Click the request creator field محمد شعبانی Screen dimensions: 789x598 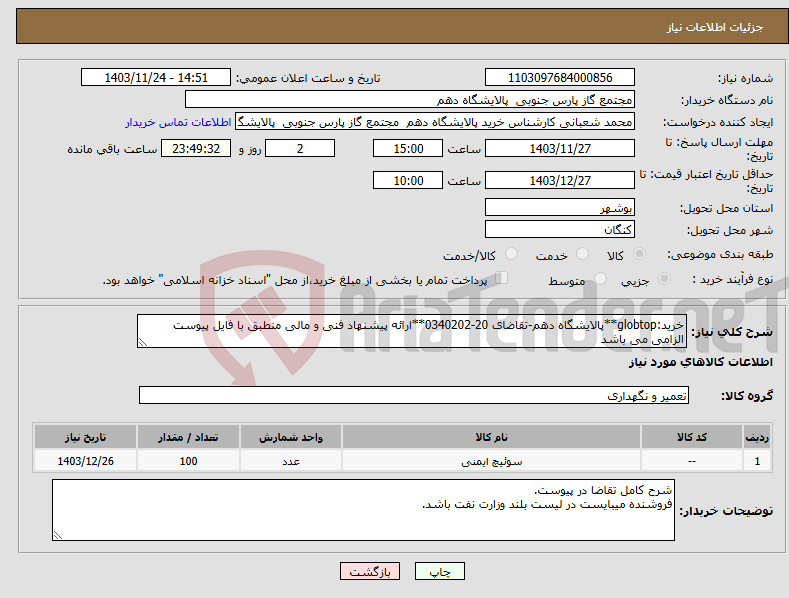[435, 122]
